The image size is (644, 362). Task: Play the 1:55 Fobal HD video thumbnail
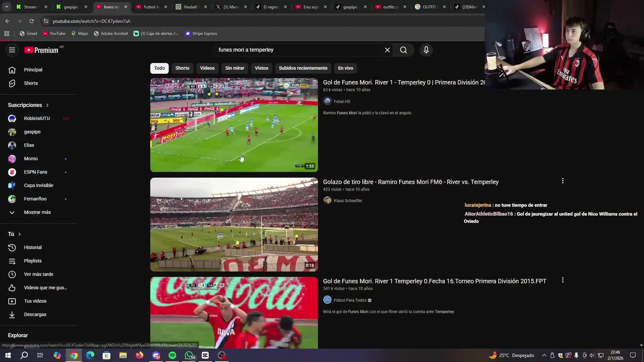click(234, 125)
